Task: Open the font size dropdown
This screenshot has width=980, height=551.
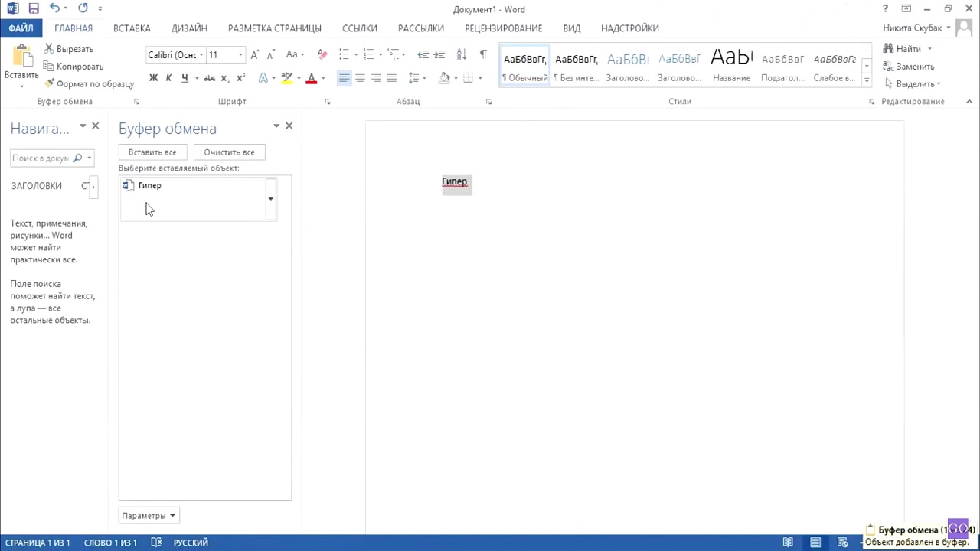Action: 240,55
